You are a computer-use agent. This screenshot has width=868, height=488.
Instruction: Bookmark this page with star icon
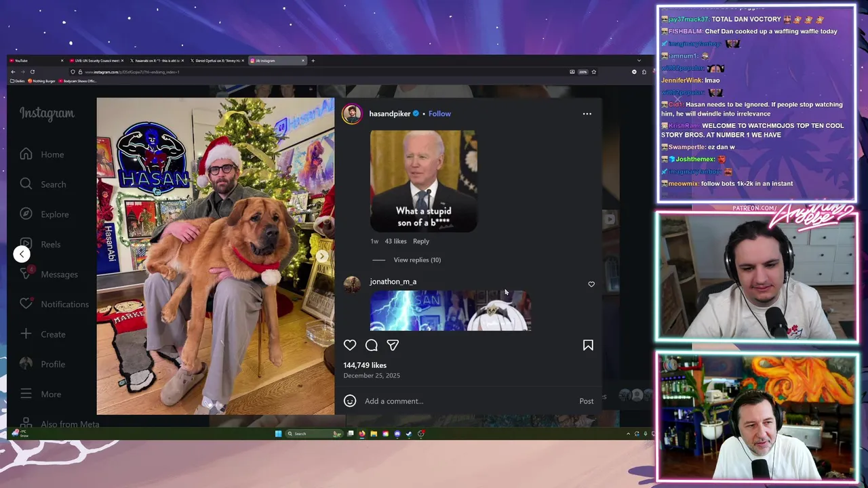[594, 72]
